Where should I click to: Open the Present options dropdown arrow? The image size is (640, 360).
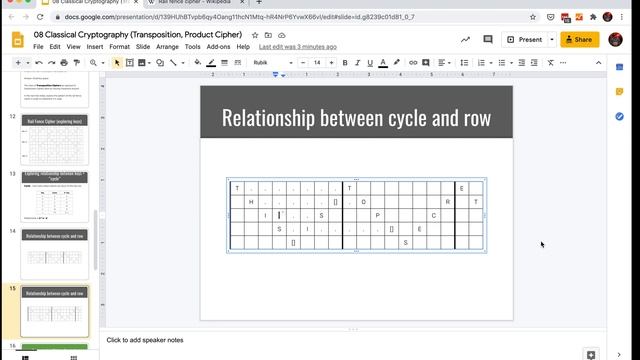(x=552, y=40)
